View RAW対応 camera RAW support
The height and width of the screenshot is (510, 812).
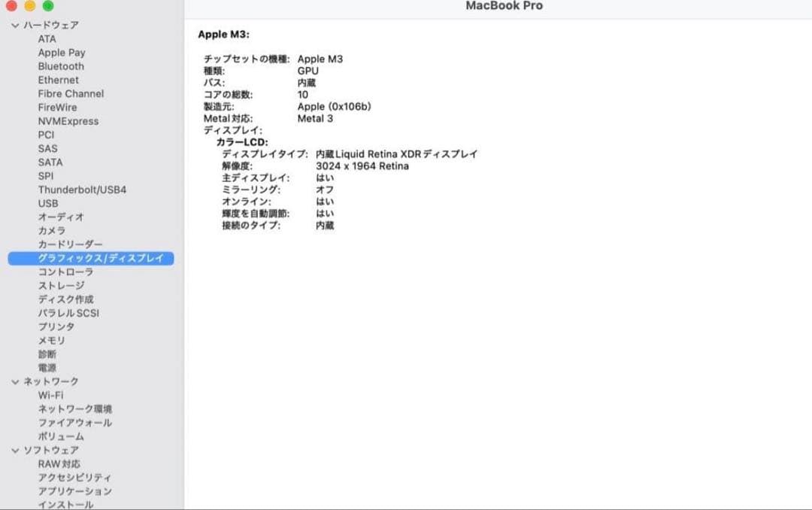click(x=59, y=463)
